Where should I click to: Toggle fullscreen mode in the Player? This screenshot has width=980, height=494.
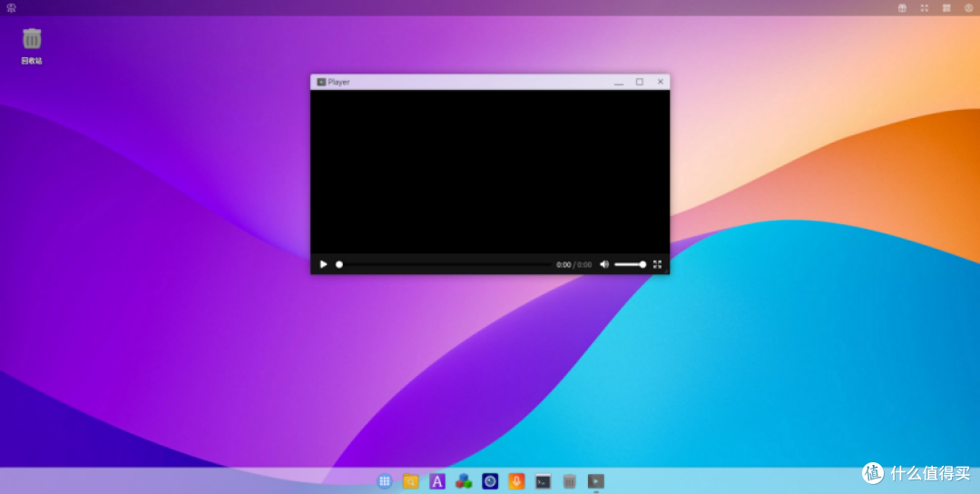pyautogui.click(x=658, y=264)
